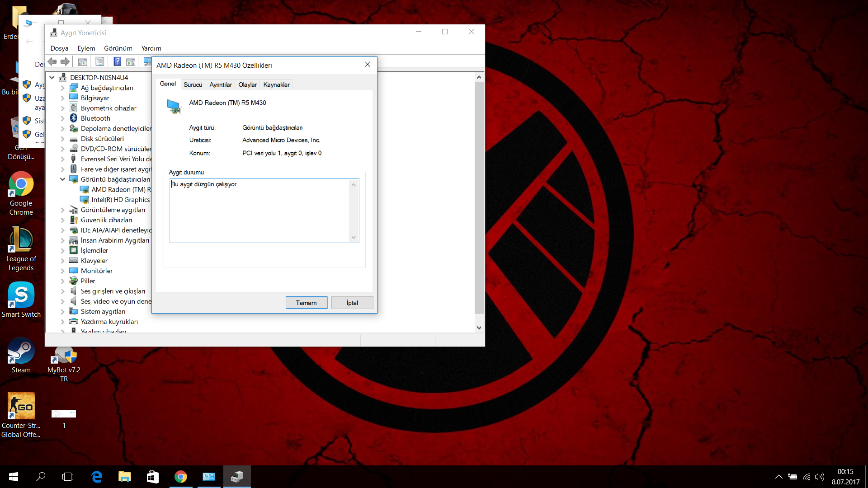The width and height of the screenshot is (868, 488).
Task: Expand the Klavyeler category
Action: 62,261
